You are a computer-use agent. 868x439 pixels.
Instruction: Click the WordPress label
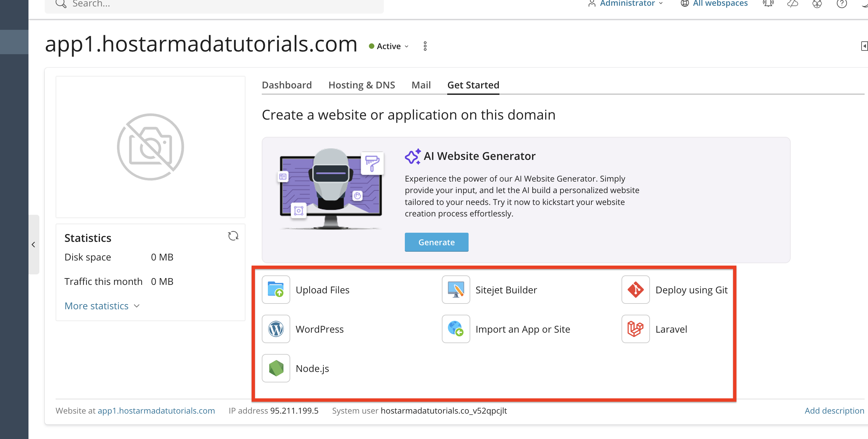pos(320,329)
